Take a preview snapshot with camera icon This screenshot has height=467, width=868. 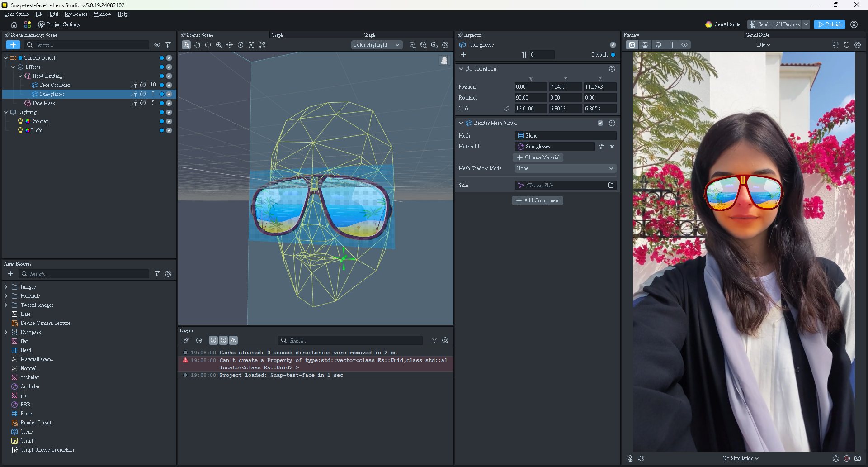click(858, 458)
